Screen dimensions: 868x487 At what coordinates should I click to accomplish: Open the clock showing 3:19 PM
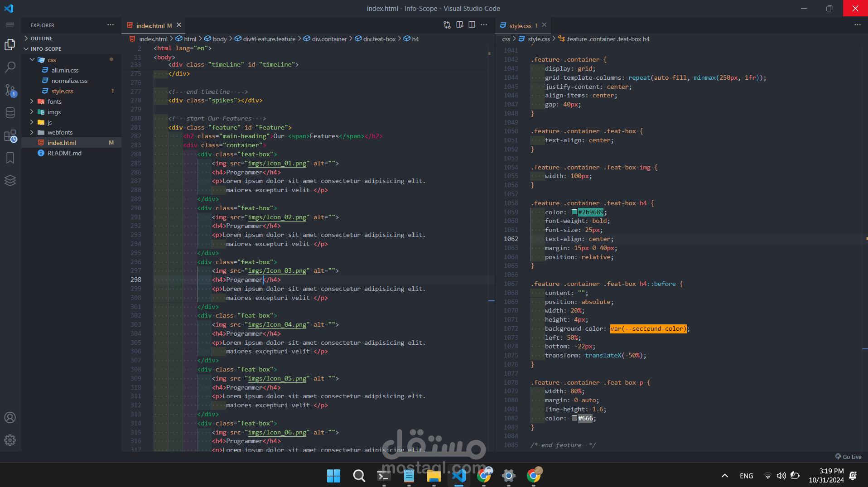point(826,476)
